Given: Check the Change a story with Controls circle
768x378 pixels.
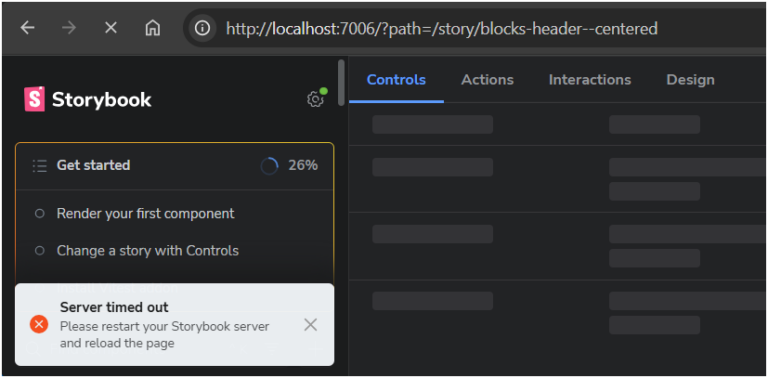Looking at the screenshot, I should (x=40, y=251).
